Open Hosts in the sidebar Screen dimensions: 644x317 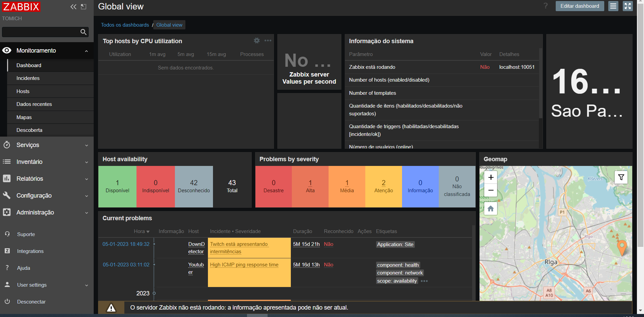coord(51,91)
